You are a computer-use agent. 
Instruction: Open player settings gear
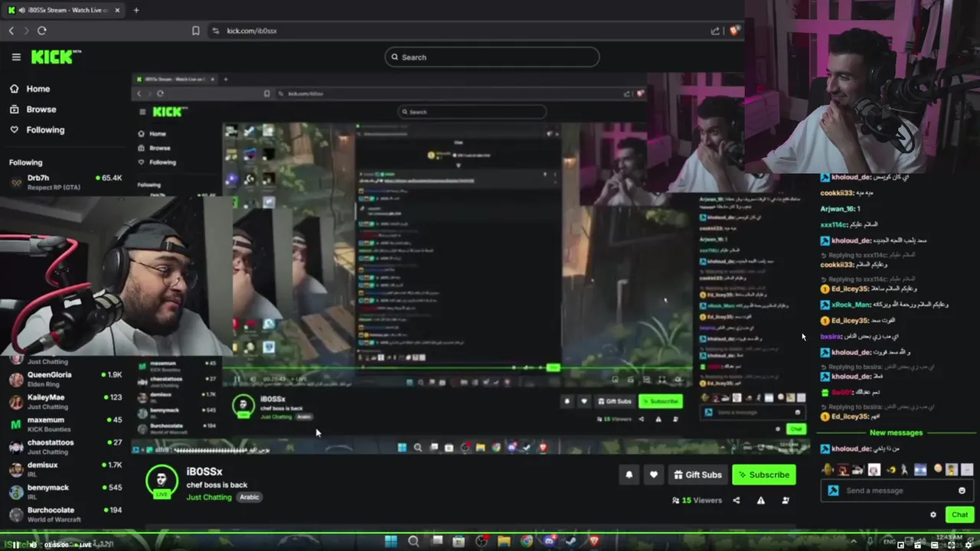click(969, 545)
